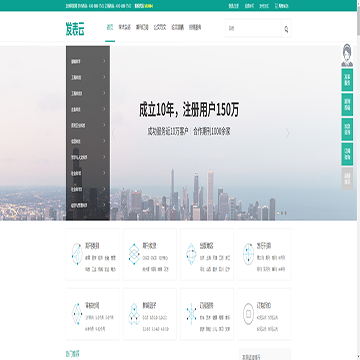Expand the 哲学与人文科学 category chevron

tap(104, 157)
